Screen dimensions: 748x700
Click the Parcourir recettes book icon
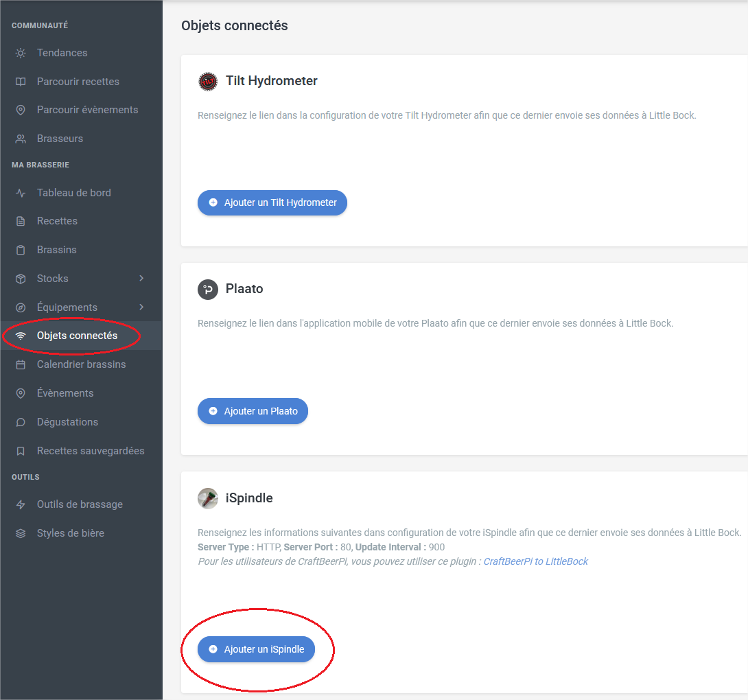[x=21, y=82]
